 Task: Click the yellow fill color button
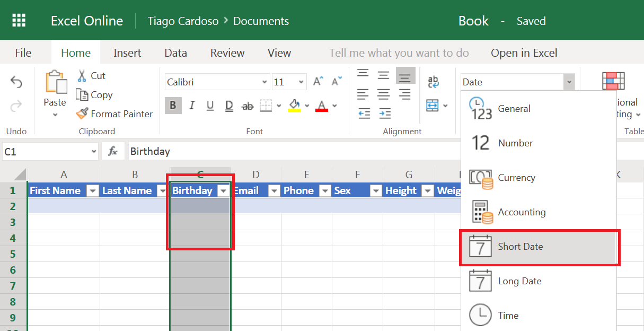[294, 106]
